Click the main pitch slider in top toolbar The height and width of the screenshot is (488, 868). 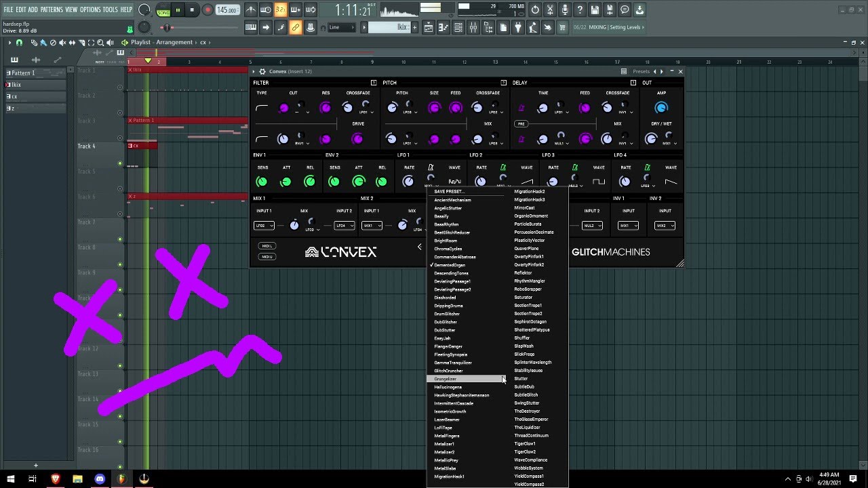[167, 27]
